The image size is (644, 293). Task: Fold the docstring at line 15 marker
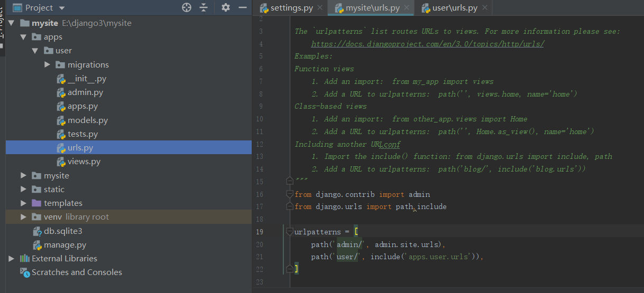(x=289, y=181)
